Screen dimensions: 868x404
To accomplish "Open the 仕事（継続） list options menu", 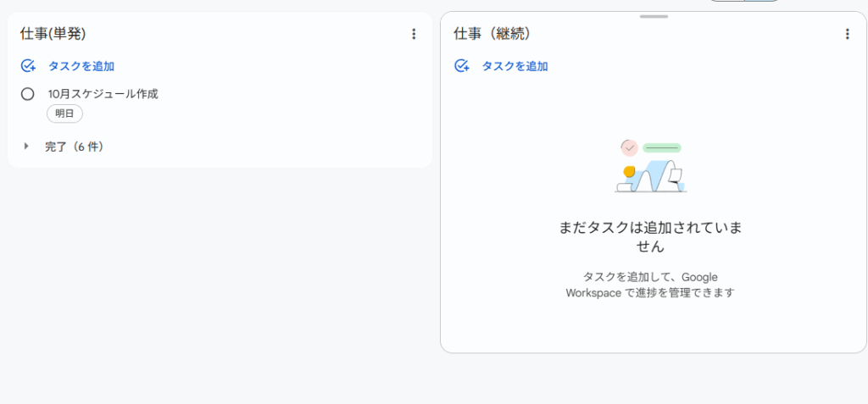I will pyautogui.click(x=847, y=34).
